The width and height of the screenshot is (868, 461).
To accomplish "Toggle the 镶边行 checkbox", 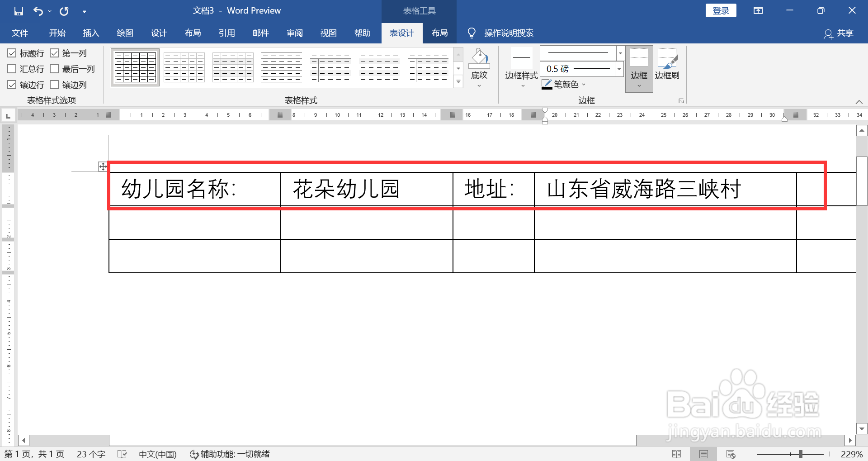I will (x=12, y=85).
